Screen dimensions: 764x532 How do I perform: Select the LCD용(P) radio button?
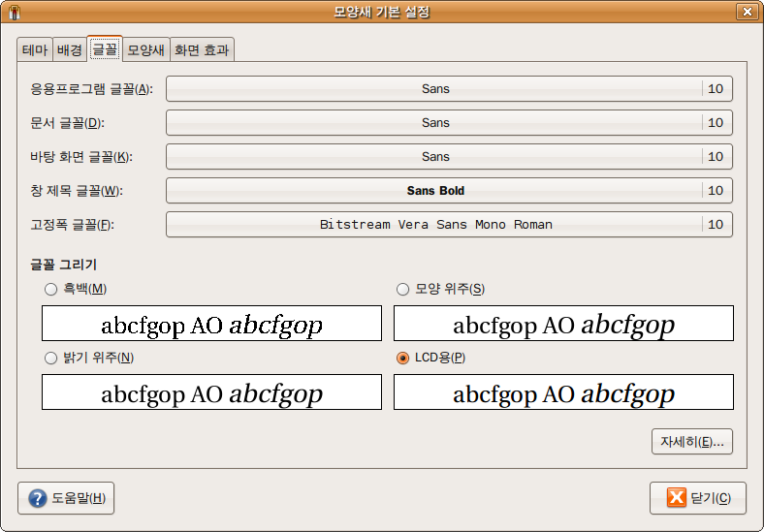tap(402, 359)
